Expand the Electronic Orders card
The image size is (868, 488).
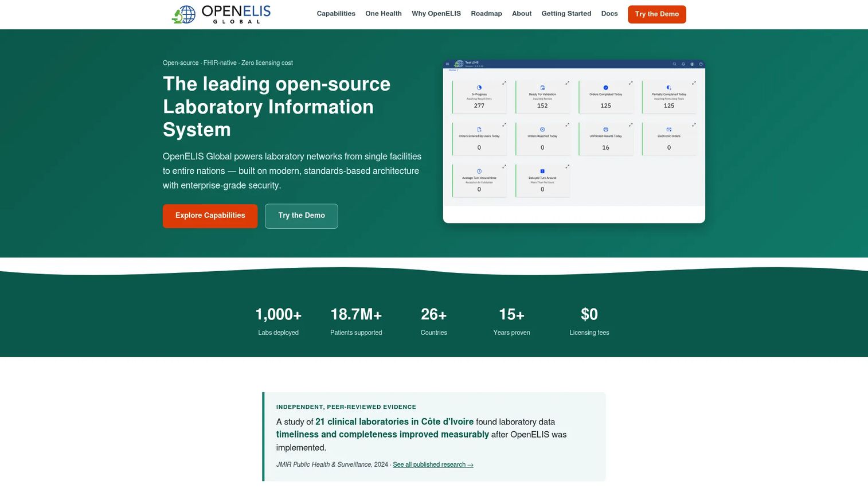click(694, 125)
